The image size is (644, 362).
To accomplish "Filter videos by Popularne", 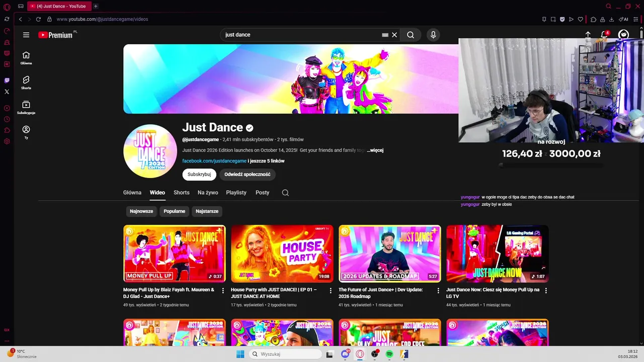I will point(174,211).
